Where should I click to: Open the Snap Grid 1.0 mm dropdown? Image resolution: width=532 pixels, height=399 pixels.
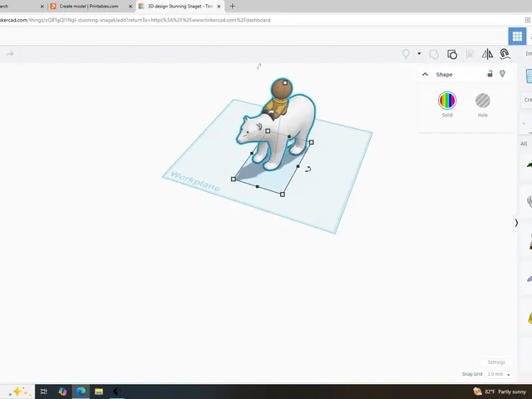(499, 374)
